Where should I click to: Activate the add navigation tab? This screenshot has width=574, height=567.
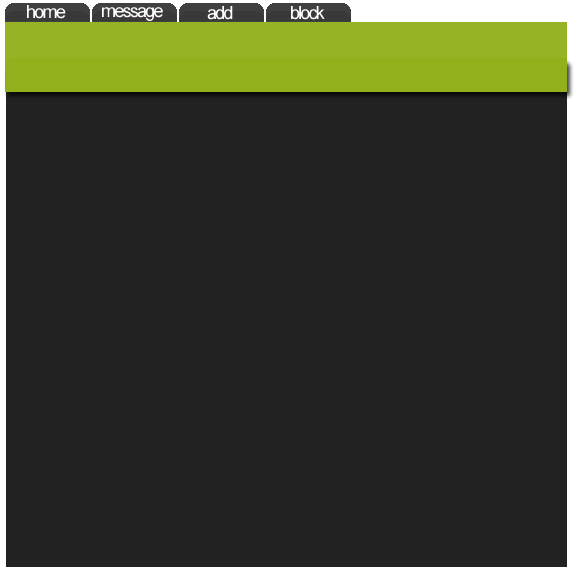[221, 12]
